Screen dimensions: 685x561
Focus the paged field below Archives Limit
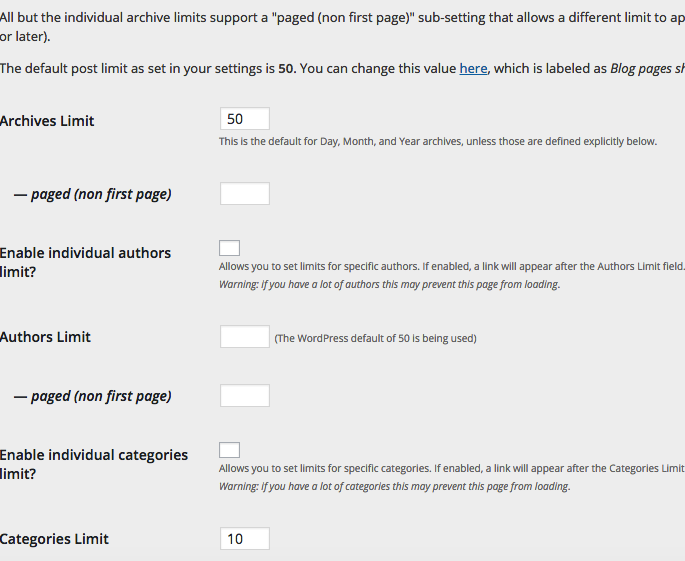click(x=244, y=194)
